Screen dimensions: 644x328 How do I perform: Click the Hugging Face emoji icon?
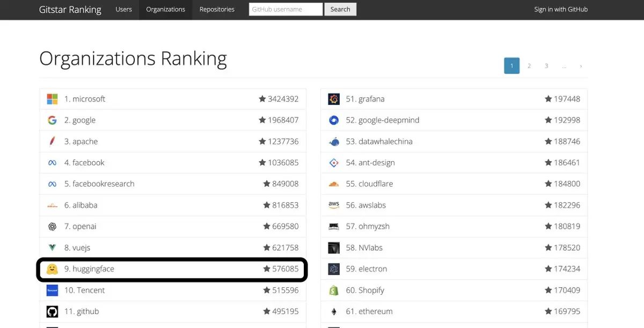(52, 269)
